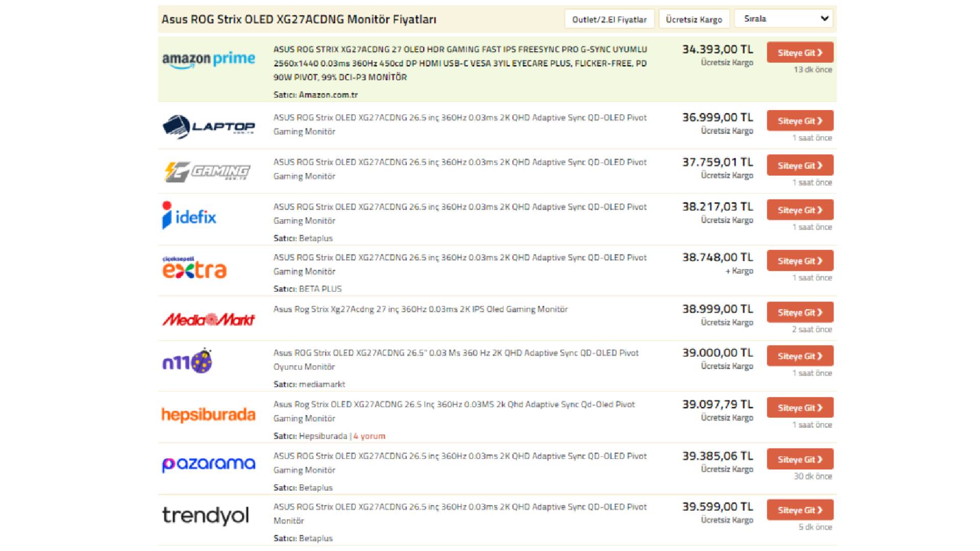Click the '2 saat önce' update time

click(x=812, y=330)
